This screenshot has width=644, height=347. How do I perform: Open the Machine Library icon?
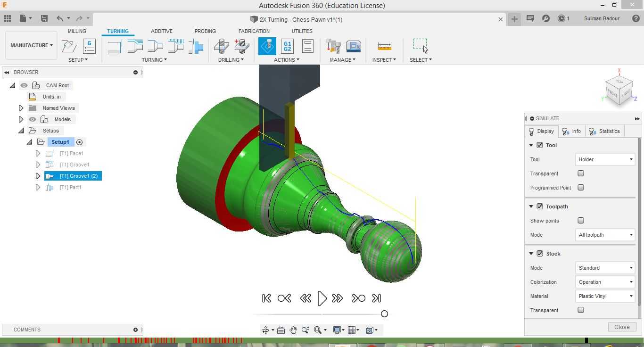354,46
